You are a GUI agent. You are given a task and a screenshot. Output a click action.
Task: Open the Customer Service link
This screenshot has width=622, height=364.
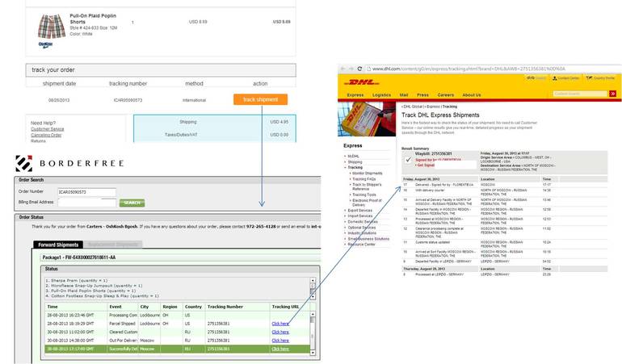click(x=47, y=129)
